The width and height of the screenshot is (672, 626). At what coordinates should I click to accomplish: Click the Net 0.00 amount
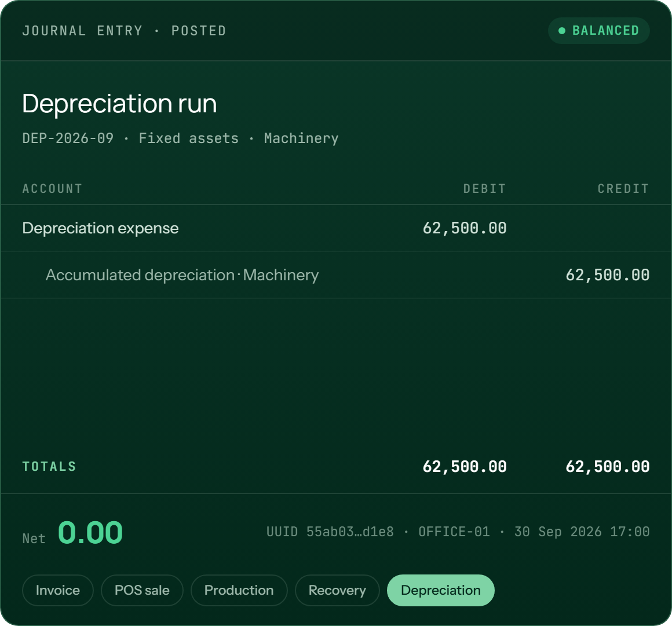pos(90,533)
